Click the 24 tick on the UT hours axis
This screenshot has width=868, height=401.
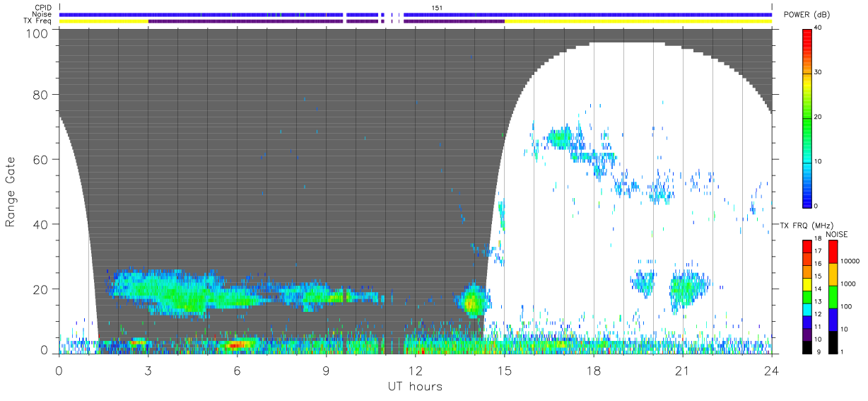click(x=772, y=370)
